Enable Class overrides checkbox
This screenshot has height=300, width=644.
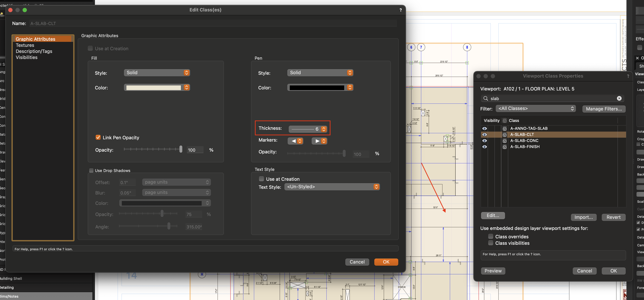click(x=491, y=236)
